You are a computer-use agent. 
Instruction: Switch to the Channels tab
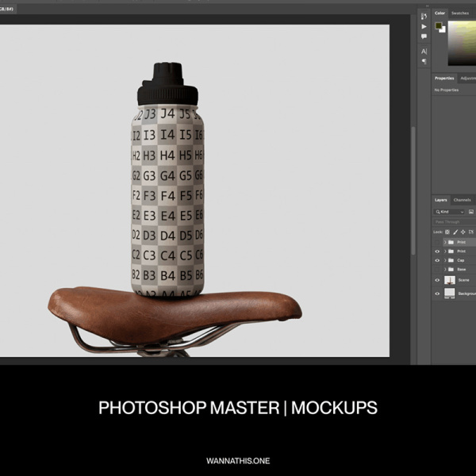pos(463,200)
